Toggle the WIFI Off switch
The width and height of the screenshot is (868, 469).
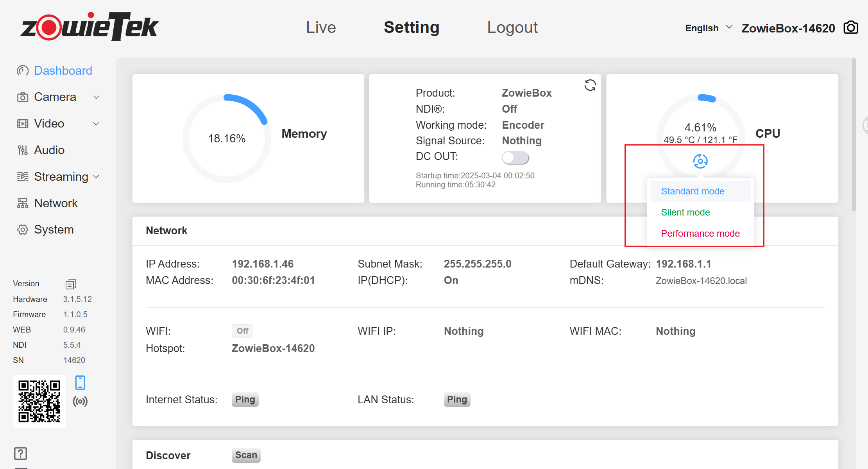point(242,331)
